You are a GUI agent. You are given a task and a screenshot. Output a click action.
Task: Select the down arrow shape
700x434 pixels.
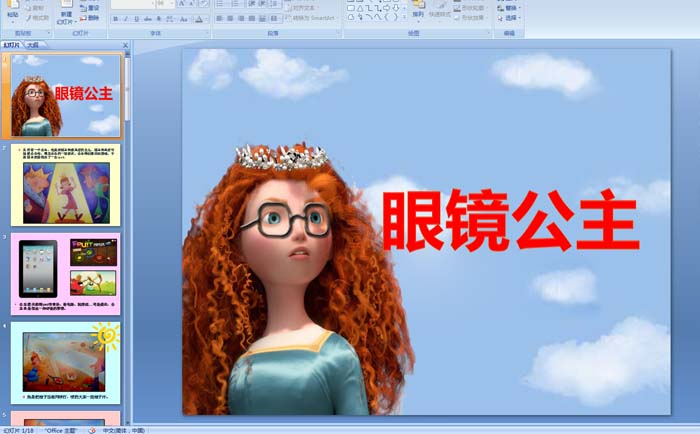tap(396, 8)
